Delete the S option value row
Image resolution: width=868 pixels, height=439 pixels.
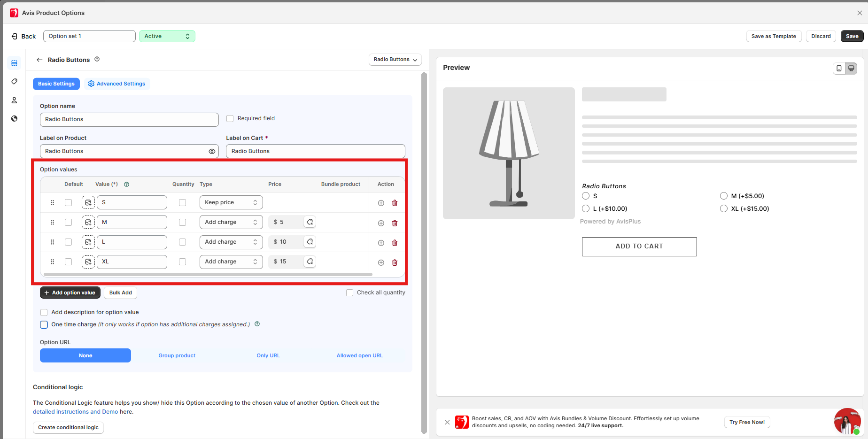pos(395,203)
